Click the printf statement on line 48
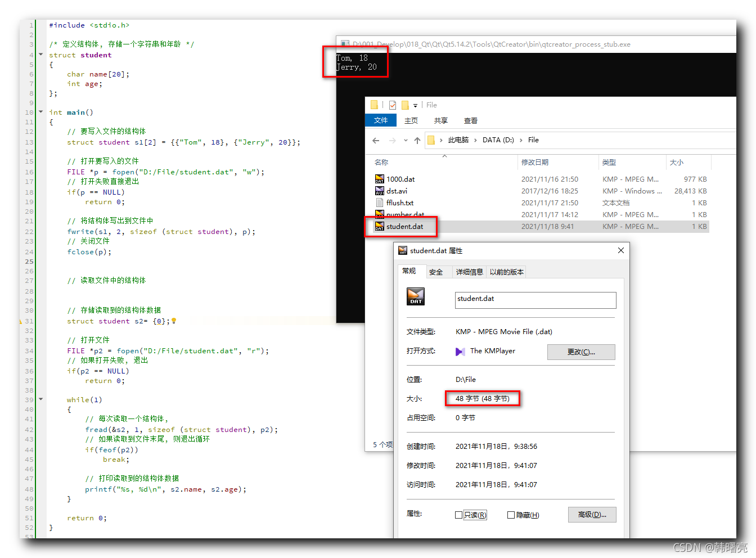The width and height of the screenshot is (756, 558). coord(166,489)
